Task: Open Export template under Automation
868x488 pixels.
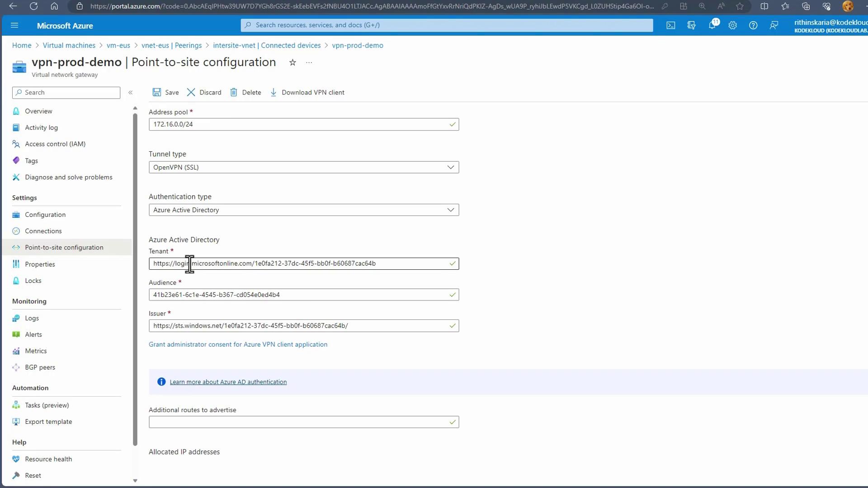Action: pyautogui.click(x=48, y=422)
